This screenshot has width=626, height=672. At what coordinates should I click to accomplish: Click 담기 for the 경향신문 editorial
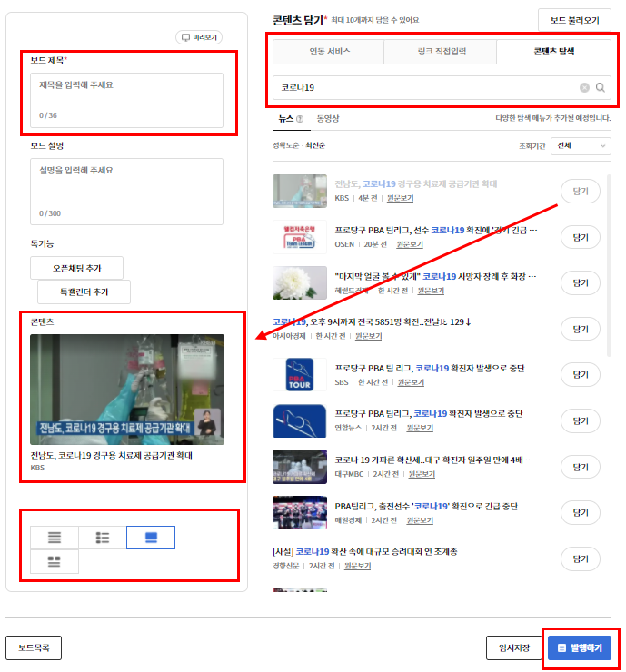click(x=581, y=558)
